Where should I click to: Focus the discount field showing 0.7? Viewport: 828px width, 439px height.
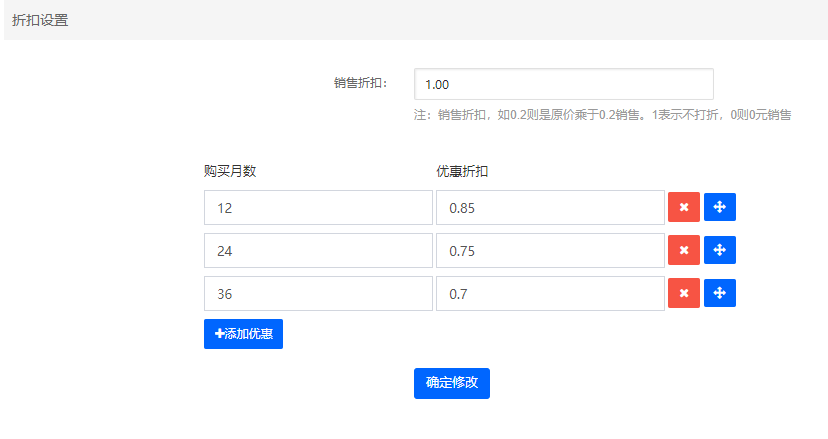pos(550,294)
